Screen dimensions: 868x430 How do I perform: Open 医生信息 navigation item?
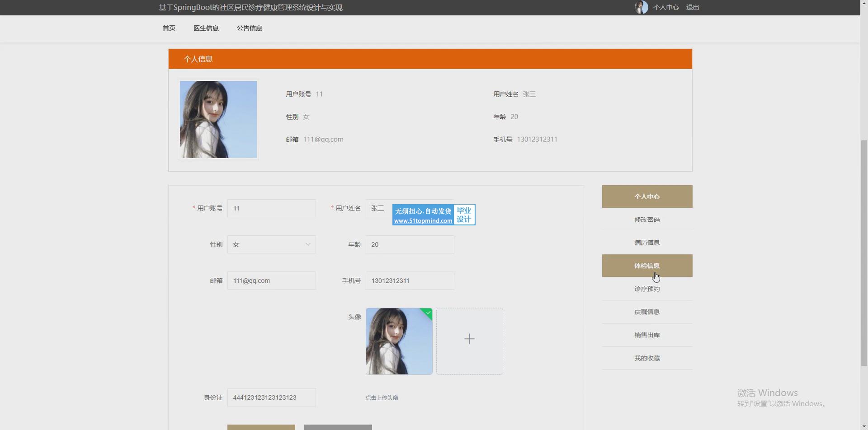point(206,28)
